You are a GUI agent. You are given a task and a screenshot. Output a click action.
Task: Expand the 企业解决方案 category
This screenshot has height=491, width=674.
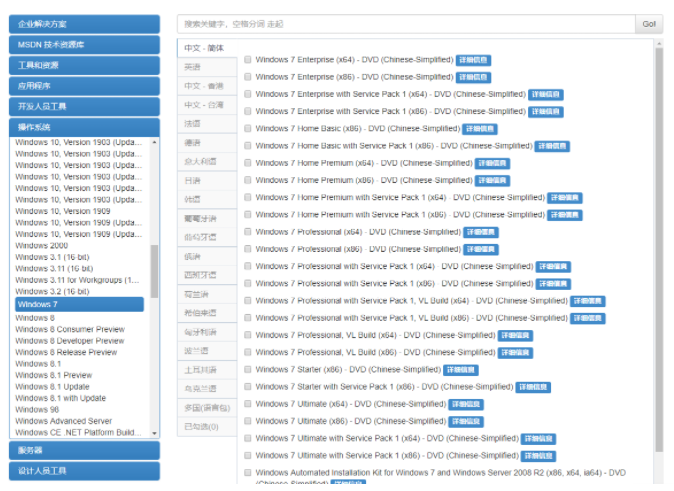(x=84, y=24)
